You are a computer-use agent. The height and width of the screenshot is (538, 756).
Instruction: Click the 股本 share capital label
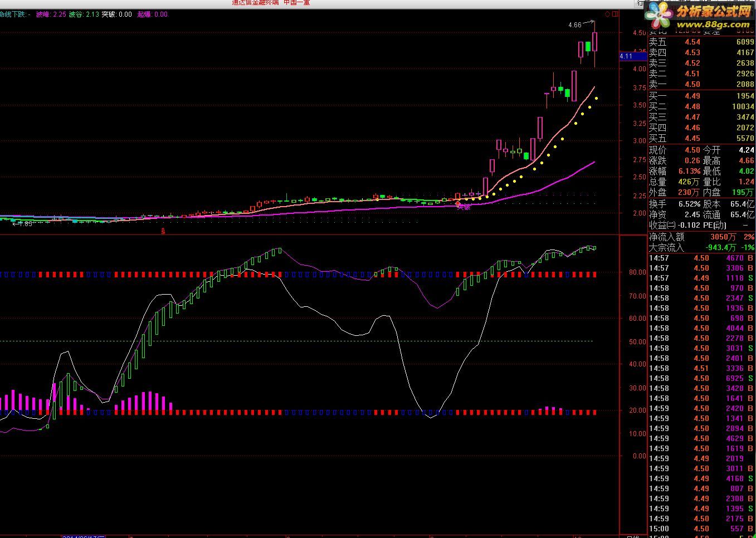point(711,204)
